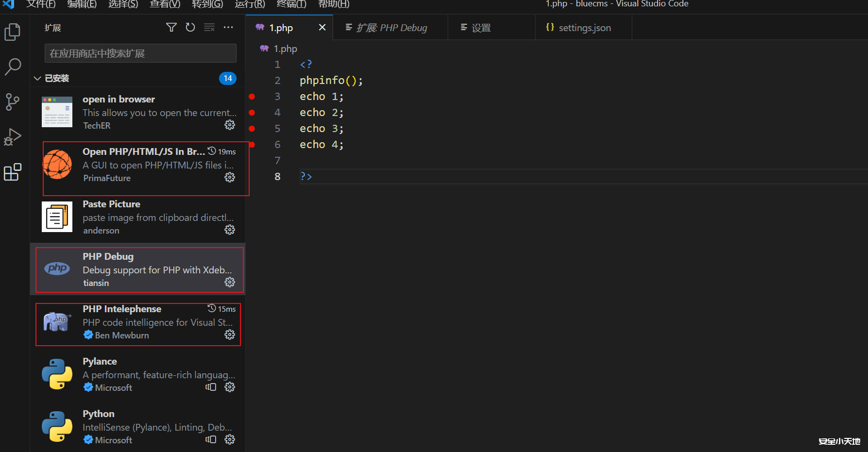Open the 文件 menu
This screenshot has height=452, width=868.
point(40,4)
